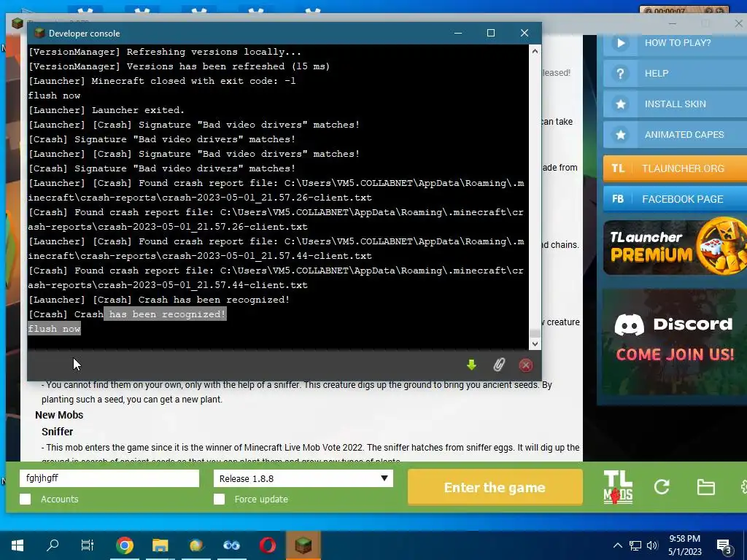Show hidden tray icons chevron
The height and width of the screenshot is (560, 747).
617,545
